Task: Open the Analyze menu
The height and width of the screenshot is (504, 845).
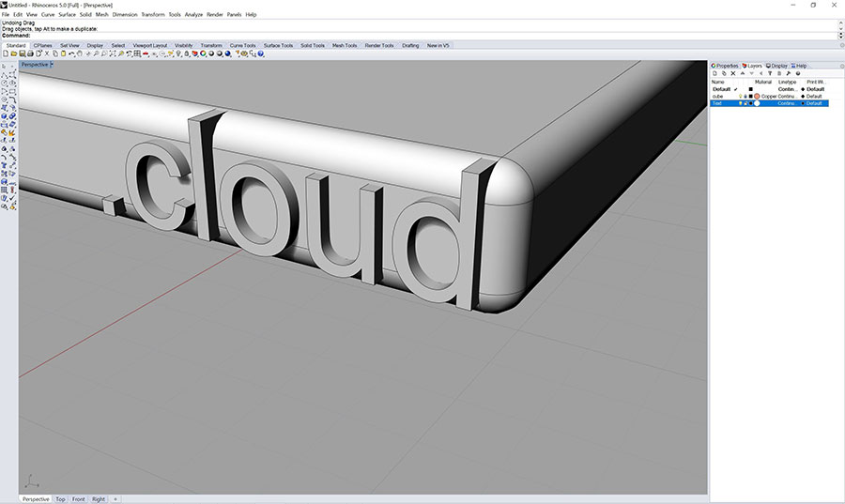Action: [x=193, y=14]
